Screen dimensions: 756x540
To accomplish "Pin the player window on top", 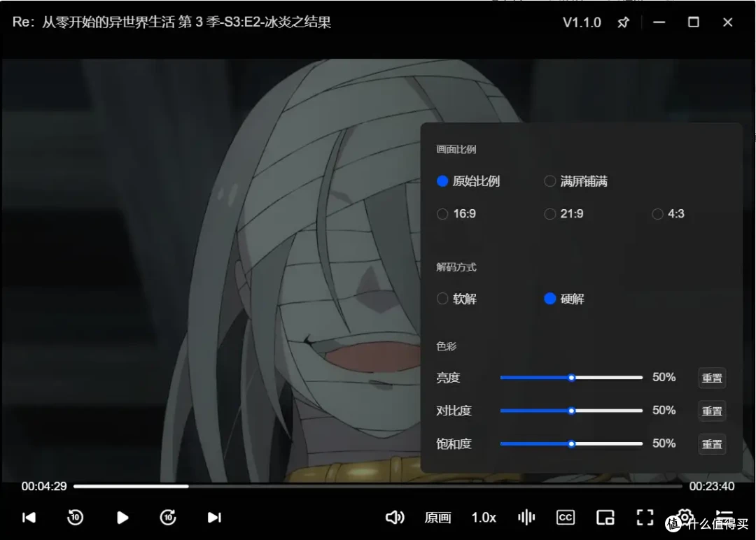I will [x=624, y=22].
